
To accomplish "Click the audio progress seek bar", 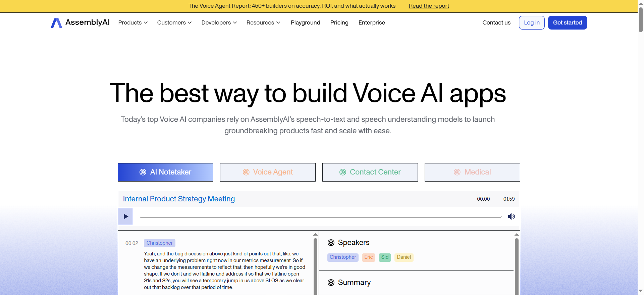I will tap(320, 216).
